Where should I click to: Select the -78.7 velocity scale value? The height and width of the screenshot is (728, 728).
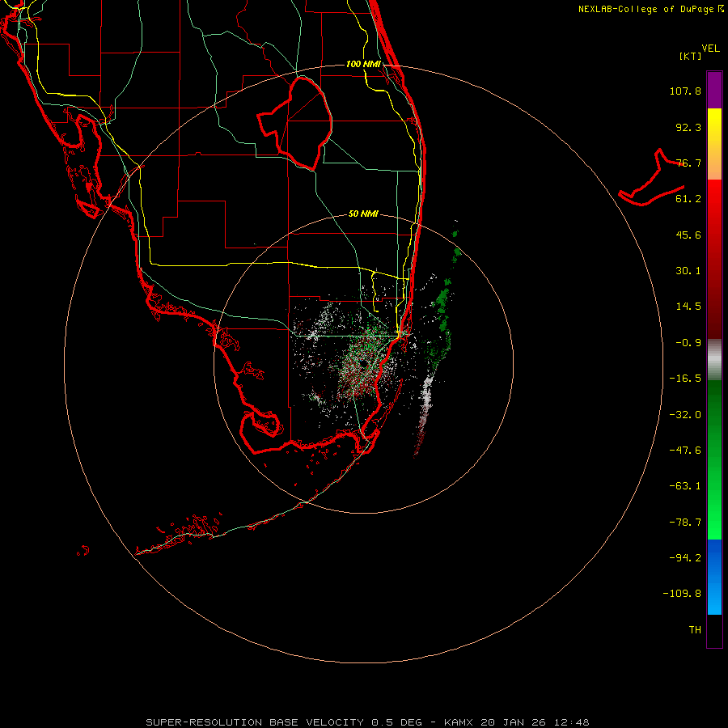coord(685,523)
